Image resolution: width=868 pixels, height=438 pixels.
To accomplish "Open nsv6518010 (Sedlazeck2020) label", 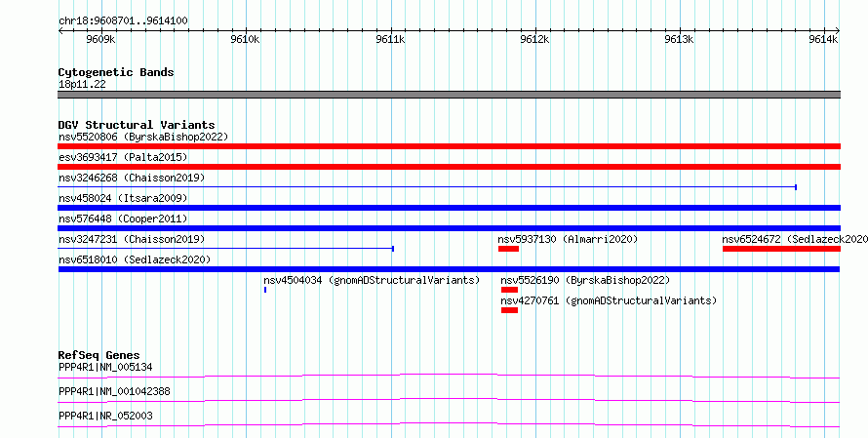I will [135, 259].
